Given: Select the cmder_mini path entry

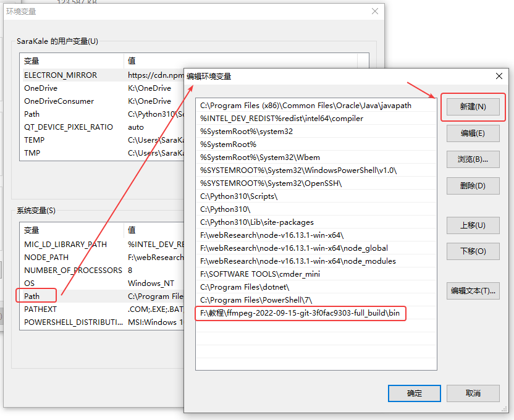Looking at the screenshot, I should pos(260,274).
